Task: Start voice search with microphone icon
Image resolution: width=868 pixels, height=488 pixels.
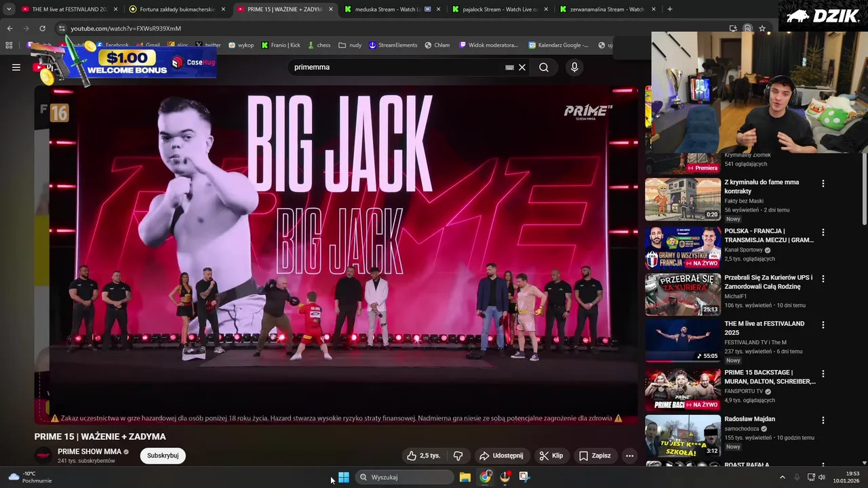Action: (574, 67)
